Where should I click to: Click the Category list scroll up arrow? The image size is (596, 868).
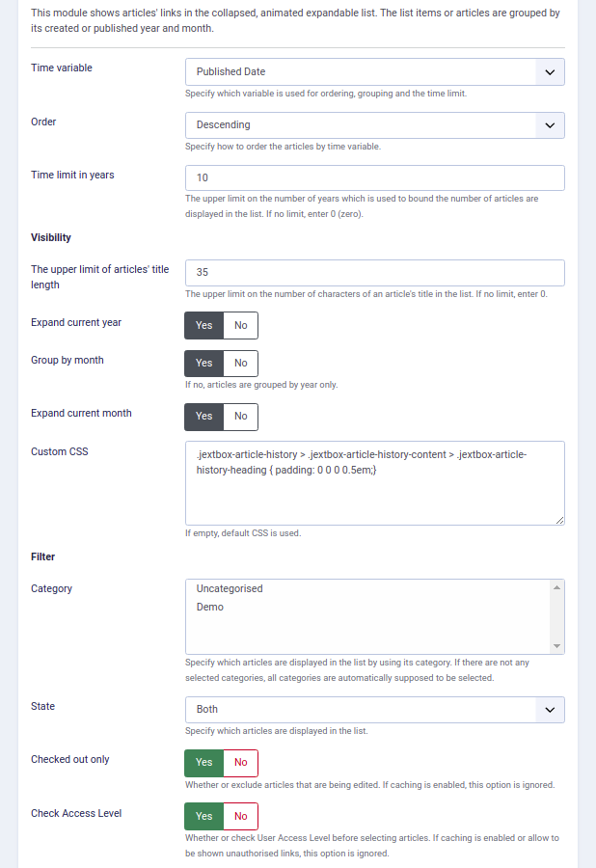[x=556, y=587]
